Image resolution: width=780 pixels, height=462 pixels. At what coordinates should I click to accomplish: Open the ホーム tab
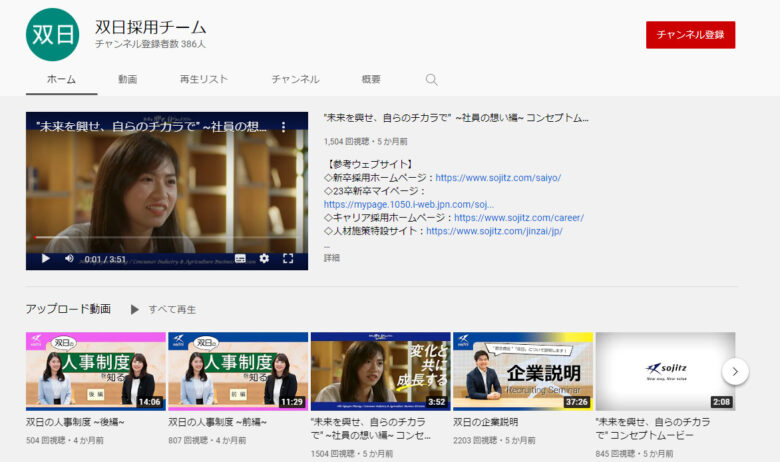61,79
